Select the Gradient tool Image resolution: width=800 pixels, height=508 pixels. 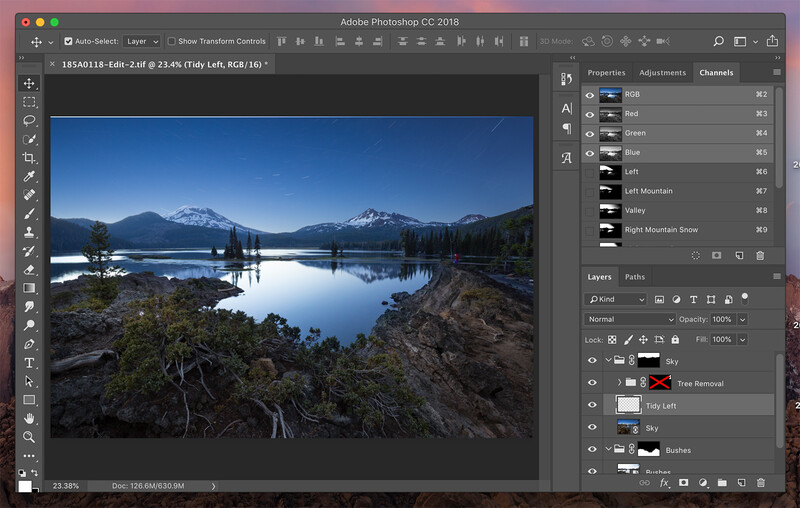coord(29,288)
